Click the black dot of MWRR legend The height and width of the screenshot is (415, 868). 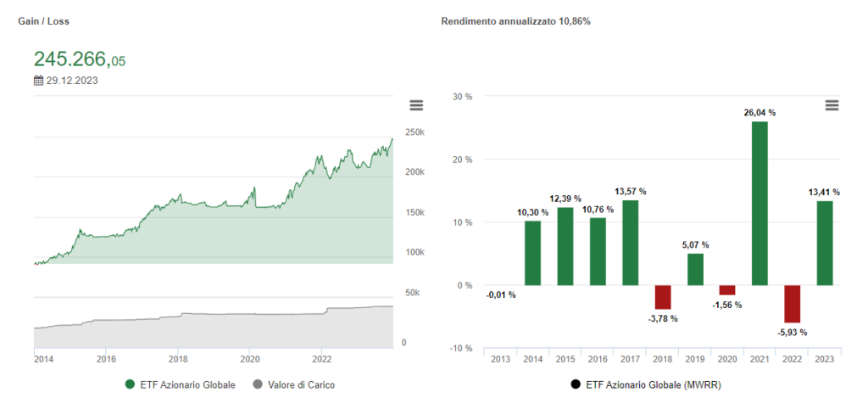pos(576,384)
